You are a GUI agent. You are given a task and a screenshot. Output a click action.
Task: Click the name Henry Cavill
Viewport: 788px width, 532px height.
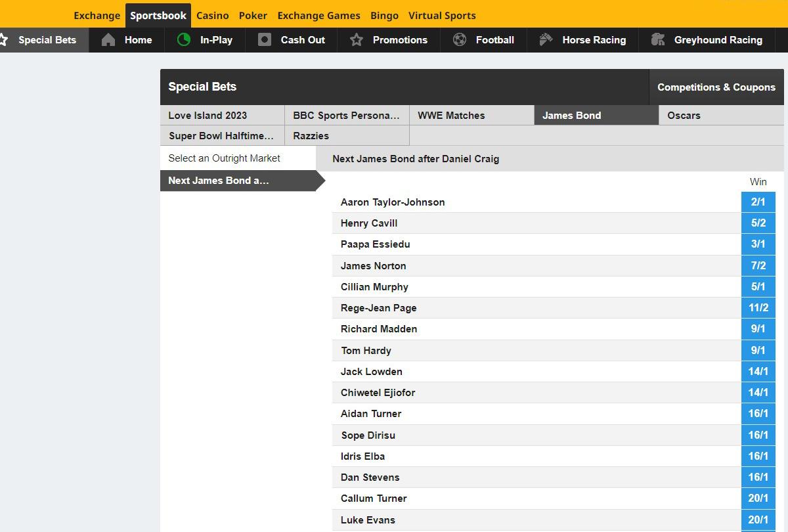point(369,223)
